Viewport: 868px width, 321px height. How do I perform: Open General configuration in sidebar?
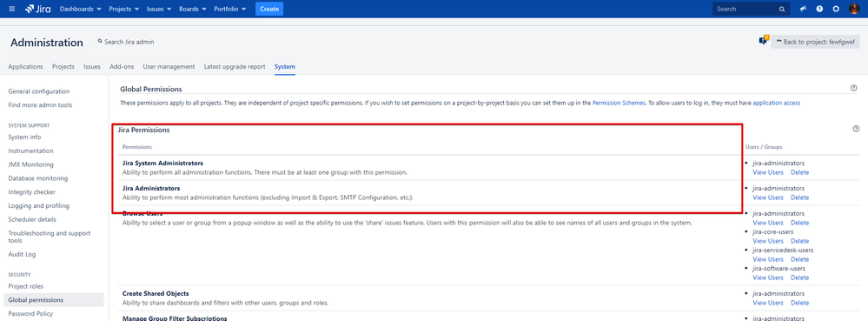[x=39, y=91]
